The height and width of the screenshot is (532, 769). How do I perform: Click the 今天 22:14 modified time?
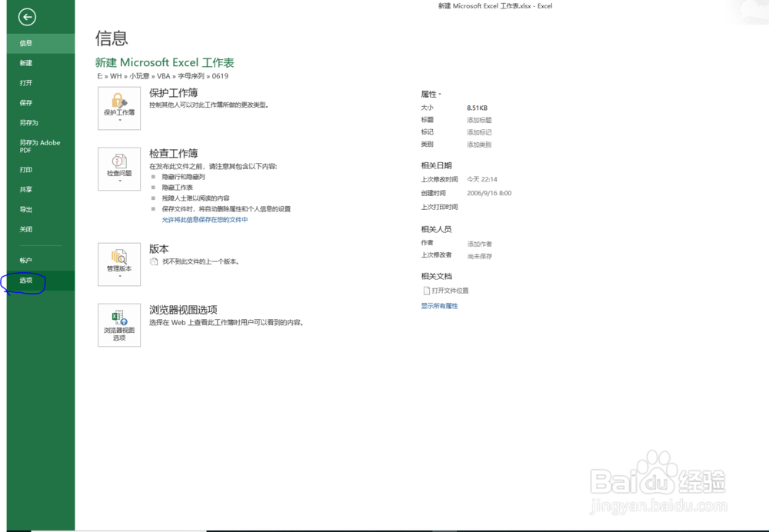[482, 179]
